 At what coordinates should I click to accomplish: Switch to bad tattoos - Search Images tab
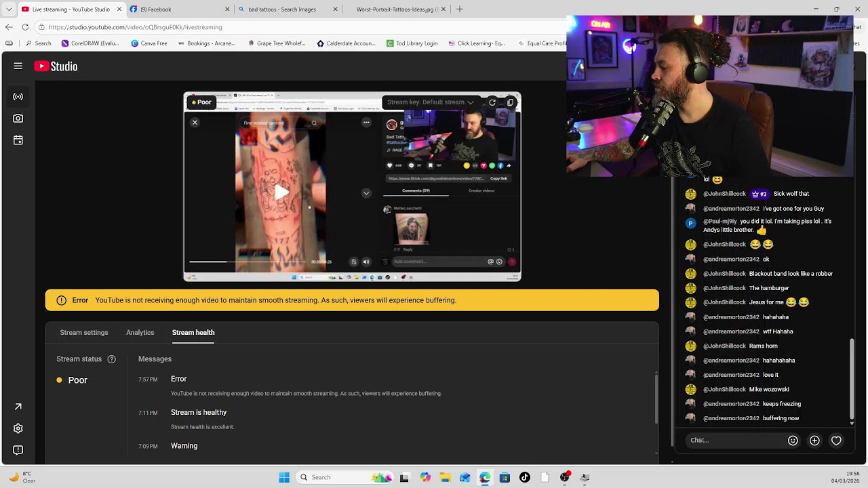click(x=288, y=9)
